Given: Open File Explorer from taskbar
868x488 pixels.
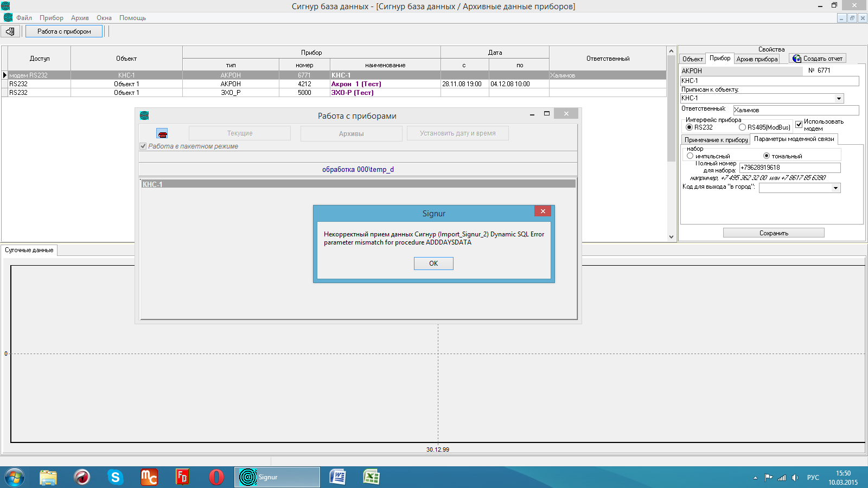Looking at the screenshot, I should click(48, 477).
